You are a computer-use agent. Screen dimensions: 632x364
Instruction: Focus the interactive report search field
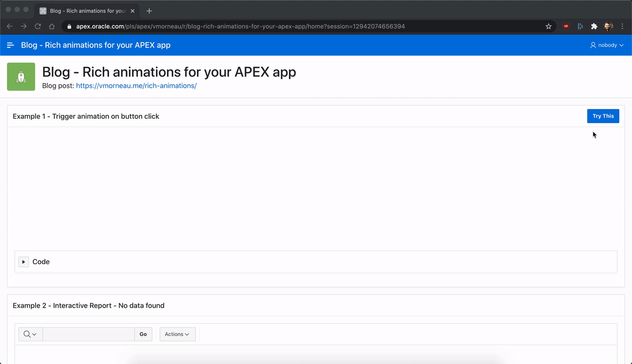(x=88, y=334)
